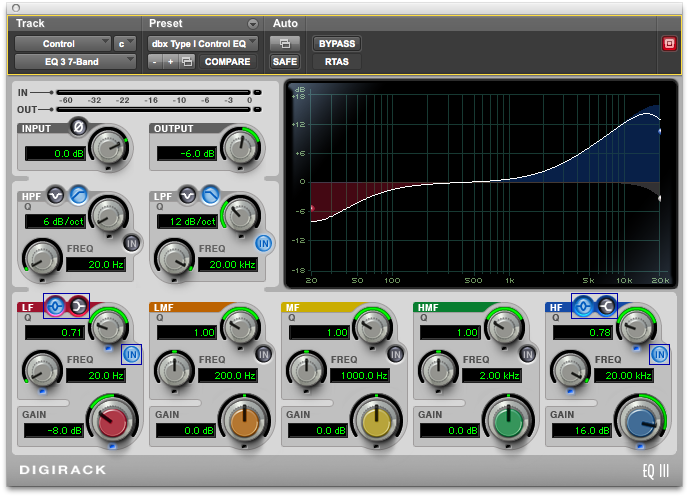Click the LPF Q slope knob
This screenshot has width=689, height=497.
tap(240, 215)
